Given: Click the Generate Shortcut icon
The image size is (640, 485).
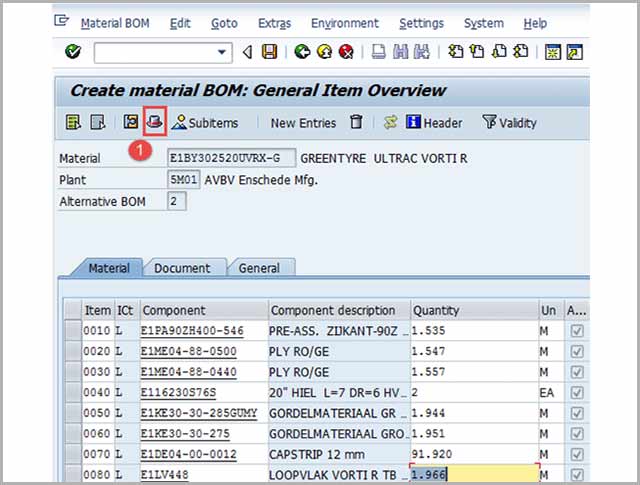Looking at the screenshot, I should 574,52.
